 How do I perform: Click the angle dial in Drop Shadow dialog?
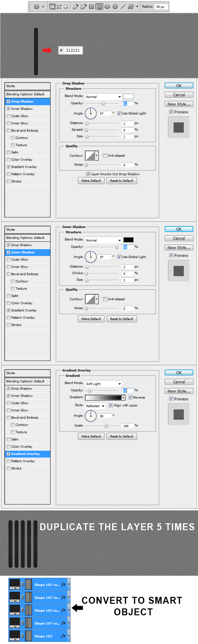pos(91,113)
